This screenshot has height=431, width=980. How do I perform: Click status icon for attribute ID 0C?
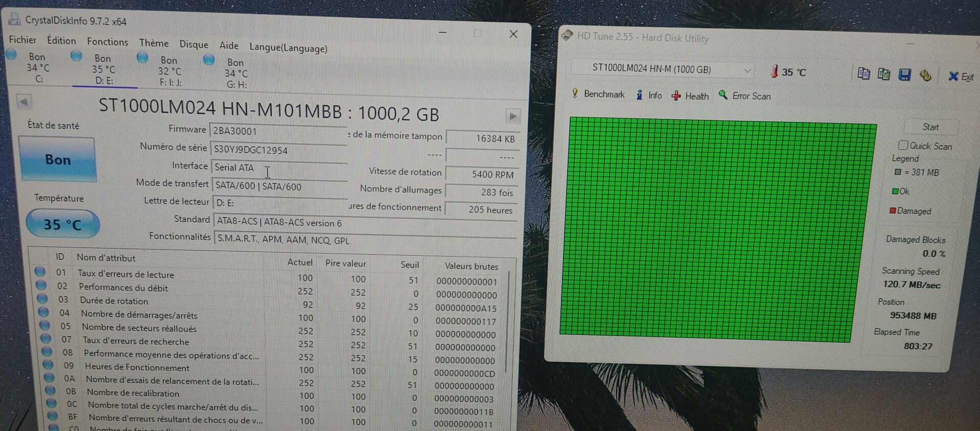click(x=51, y=403)
